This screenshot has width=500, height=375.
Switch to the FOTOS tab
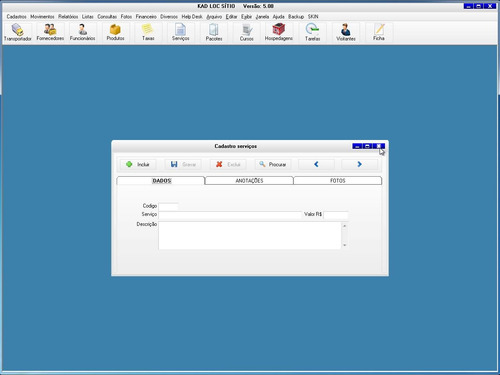coord(338,181)
